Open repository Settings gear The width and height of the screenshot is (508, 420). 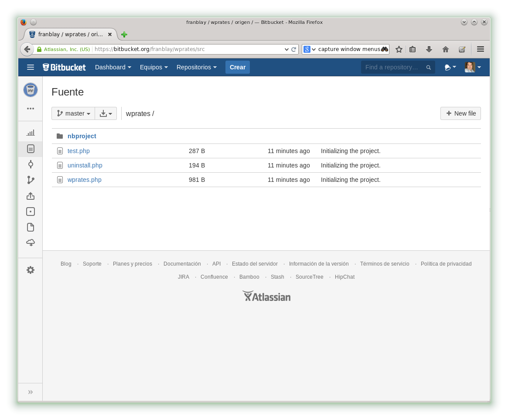pyautogui.click(x=31, y=270)
